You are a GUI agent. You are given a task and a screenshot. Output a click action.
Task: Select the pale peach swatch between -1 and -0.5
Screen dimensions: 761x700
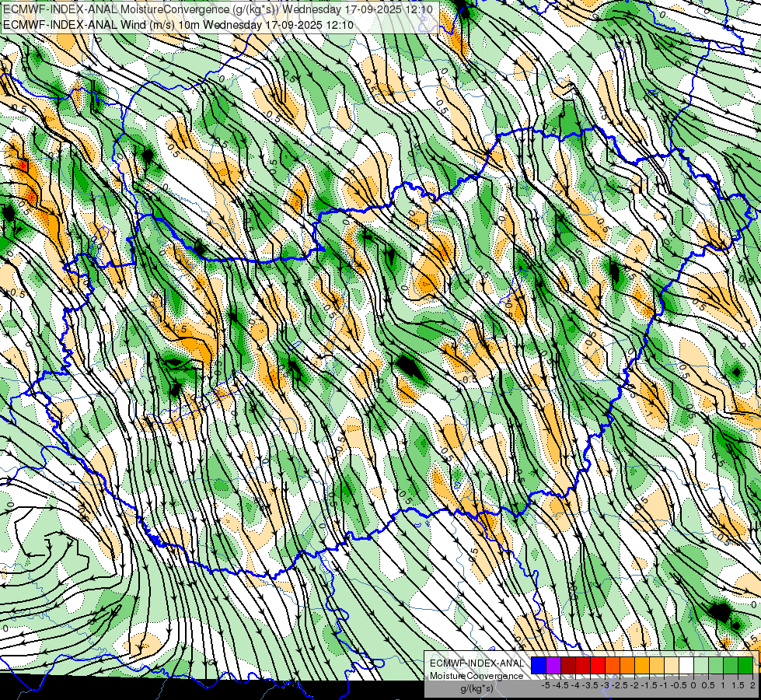tap(671, 666)
